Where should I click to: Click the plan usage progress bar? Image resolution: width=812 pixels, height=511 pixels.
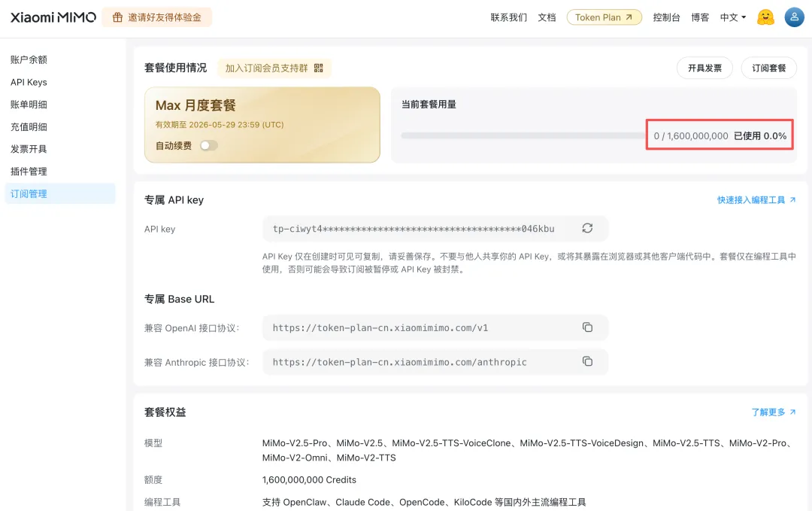(523, 136)
